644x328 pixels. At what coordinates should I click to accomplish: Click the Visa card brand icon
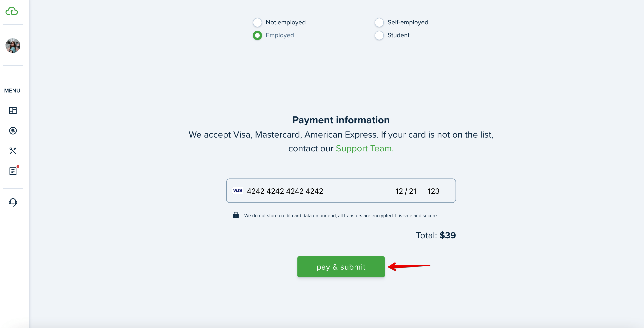237,191
